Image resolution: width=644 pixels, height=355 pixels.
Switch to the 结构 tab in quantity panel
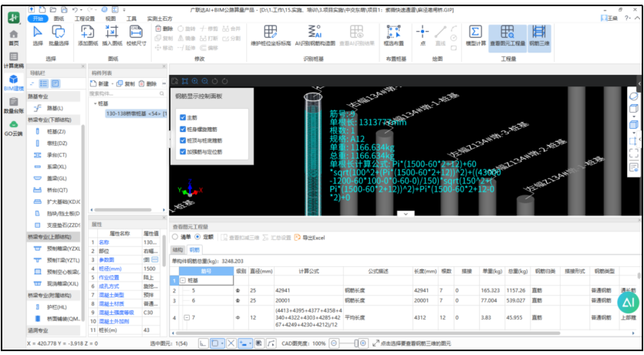click(x=177, y=249)
